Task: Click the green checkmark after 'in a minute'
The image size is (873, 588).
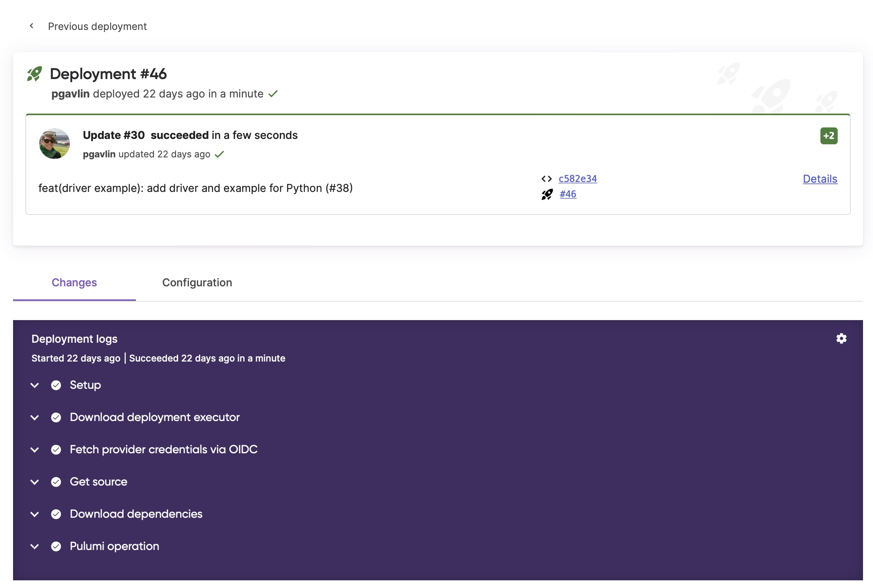Action: (x=273, y=94)
